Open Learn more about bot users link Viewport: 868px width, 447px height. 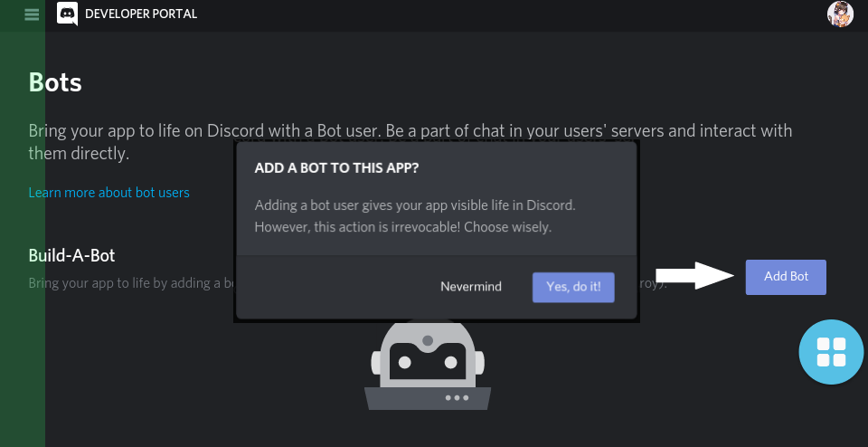coord(109,193)
